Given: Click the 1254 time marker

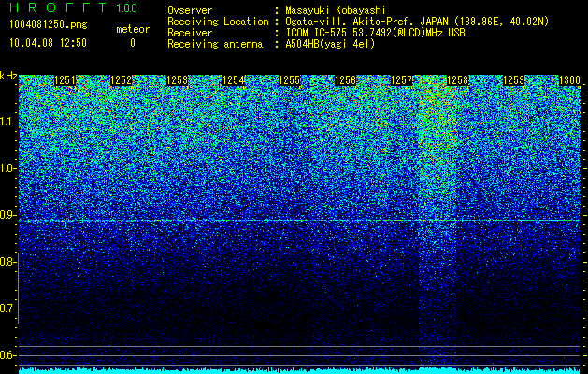Looking at the screenshot, I should (234, 80).
